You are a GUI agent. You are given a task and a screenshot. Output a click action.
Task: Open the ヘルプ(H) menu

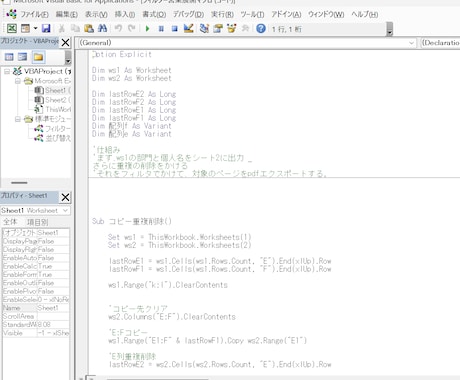coord(364,14)
